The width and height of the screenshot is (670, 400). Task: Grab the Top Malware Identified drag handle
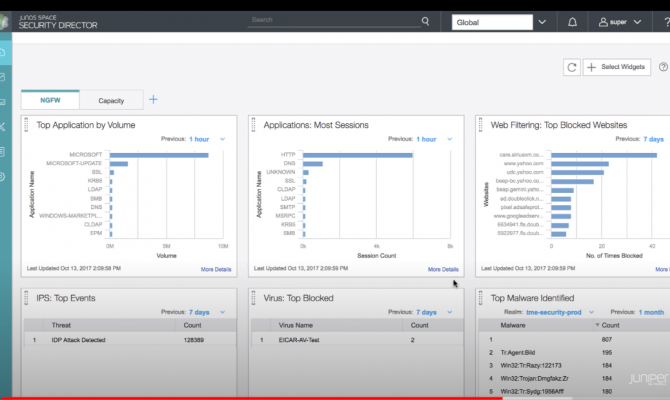coord(481,298)
